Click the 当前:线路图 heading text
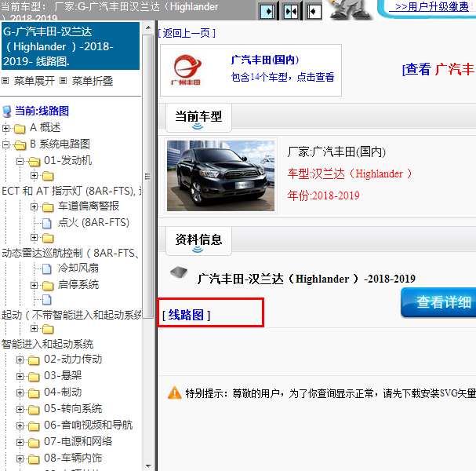The height and width of the screenshot is (471, 476). tap(42, 111)
